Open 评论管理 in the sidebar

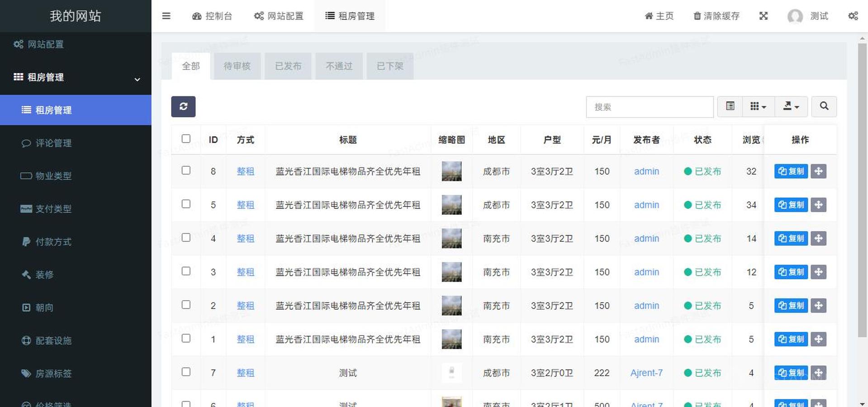click(x=76, y=143)
